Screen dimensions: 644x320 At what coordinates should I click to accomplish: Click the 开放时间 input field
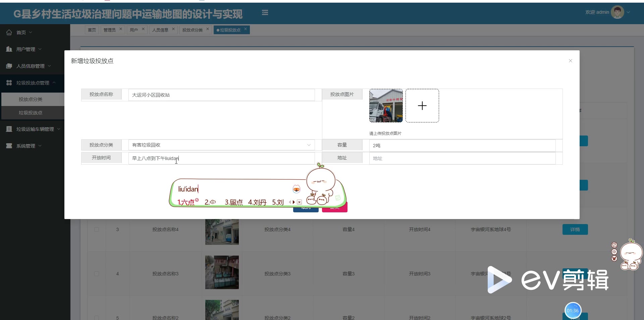pyautogui.click(x=221, y=158)
